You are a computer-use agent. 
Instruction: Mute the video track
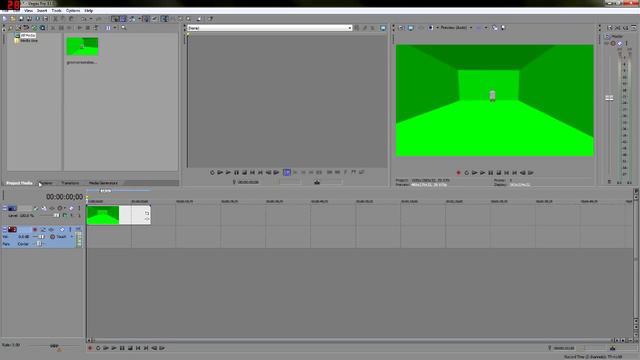71,209
